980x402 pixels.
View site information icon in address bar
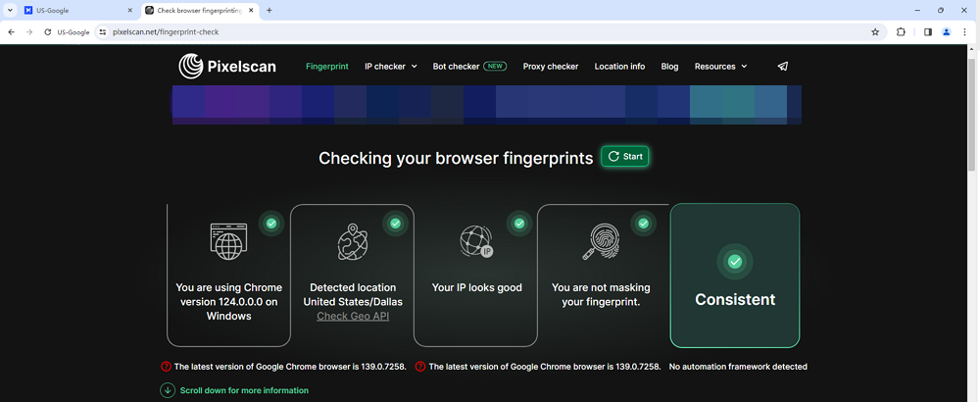click(x=103, y=32)
